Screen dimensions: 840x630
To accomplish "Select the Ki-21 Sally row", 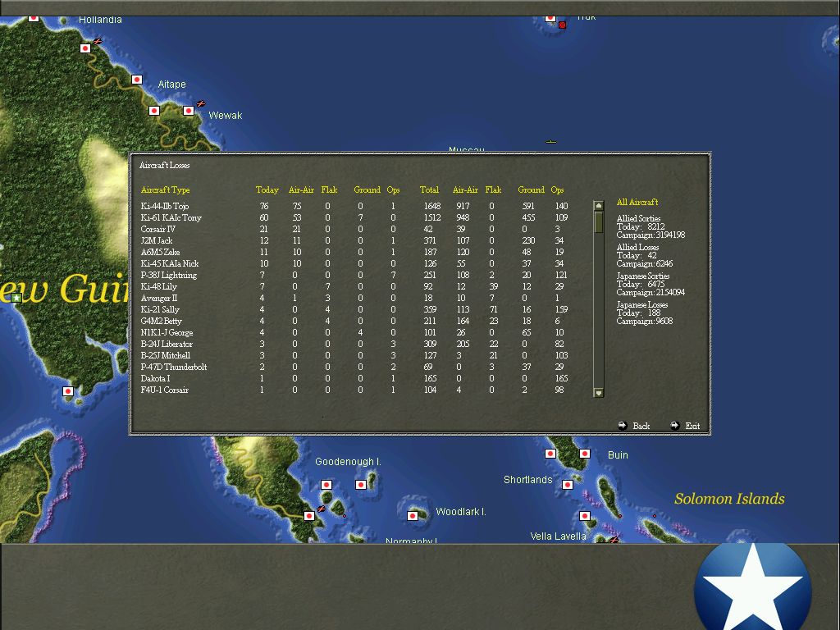I will coord(354,309).
